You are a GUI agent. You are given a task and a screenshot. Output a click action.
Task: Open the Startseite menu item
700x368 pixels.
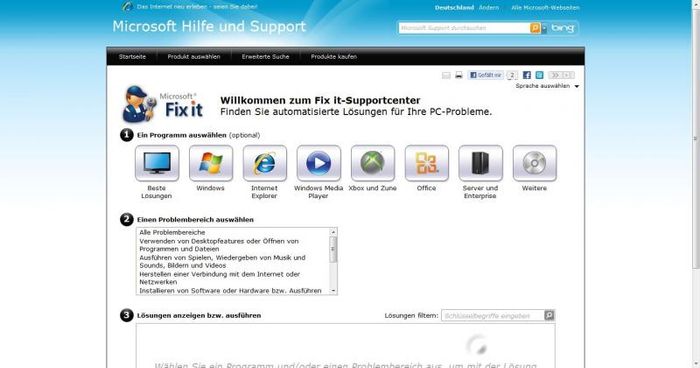132,57
